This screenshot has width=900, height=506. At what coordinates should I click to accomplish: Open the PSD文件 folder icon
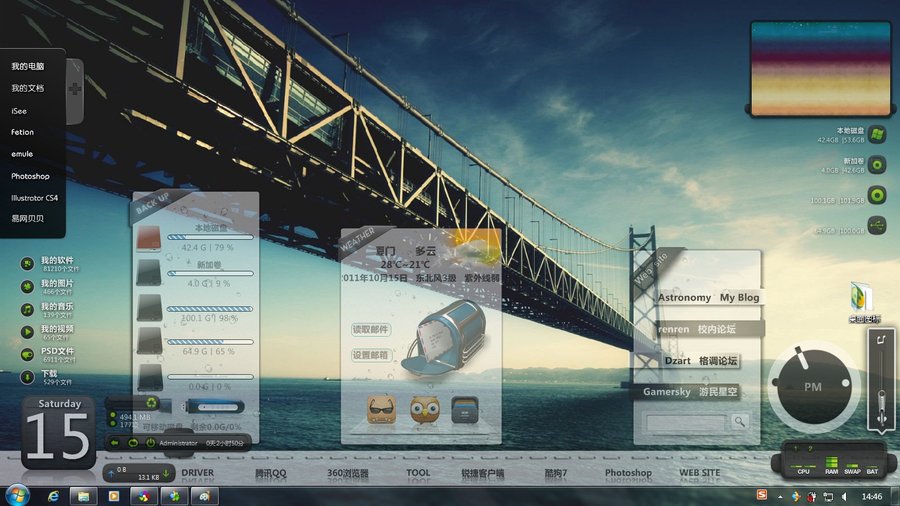(27, 355)
